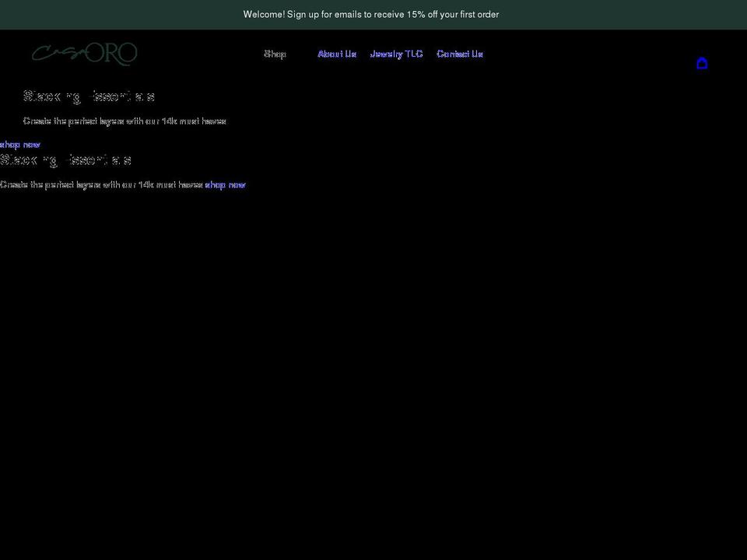Click the 14k must haves description text
This screenshot has width=747, height=560.
[124, 121]
